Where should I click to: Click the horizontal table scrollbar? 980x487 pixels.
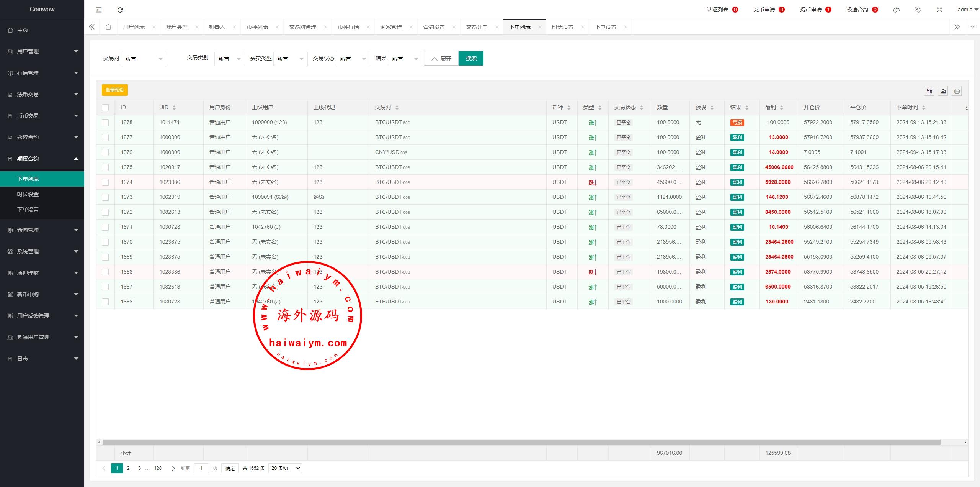point(521,443)
